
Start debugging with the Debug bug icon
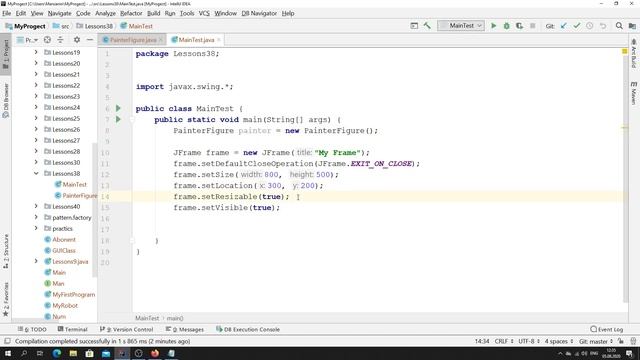pyautogui.click(x=507, y=26)
